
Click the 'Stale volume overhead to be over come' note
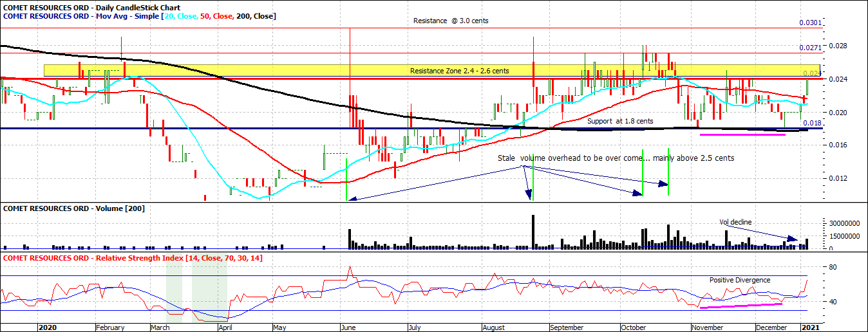pyautogui.click(x=616, y=158)
